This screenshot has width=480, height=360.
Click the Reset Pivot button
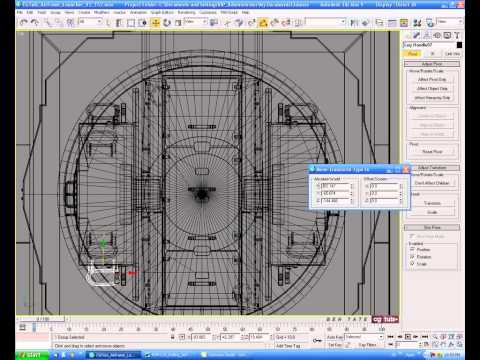(x=432, y=151)
